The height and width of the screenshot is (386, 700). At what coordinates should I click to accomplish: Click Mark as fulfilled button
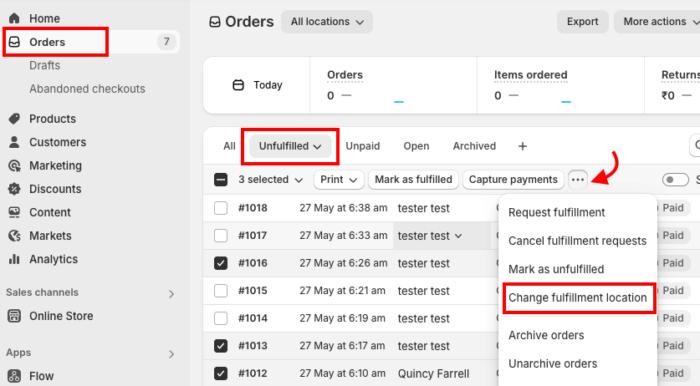click(413, 180)
